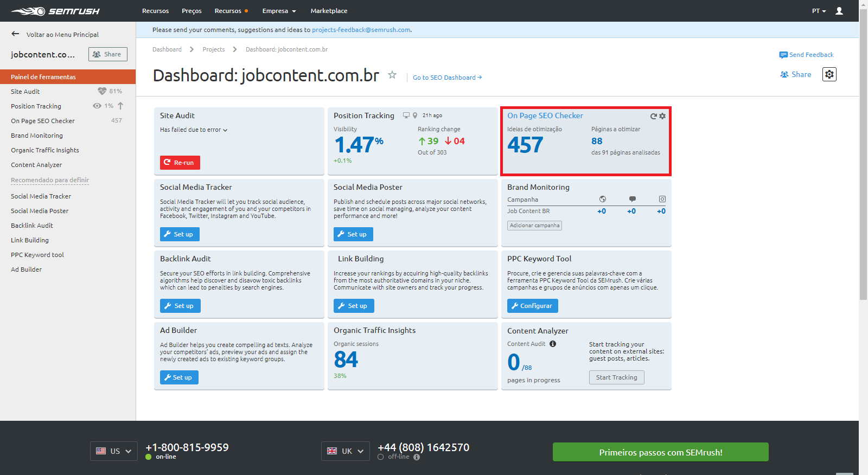Image resolution: width=868 pixels, height=475 pixels.
Task: Click Projects breadcrumb link
Action: (214, 49)
